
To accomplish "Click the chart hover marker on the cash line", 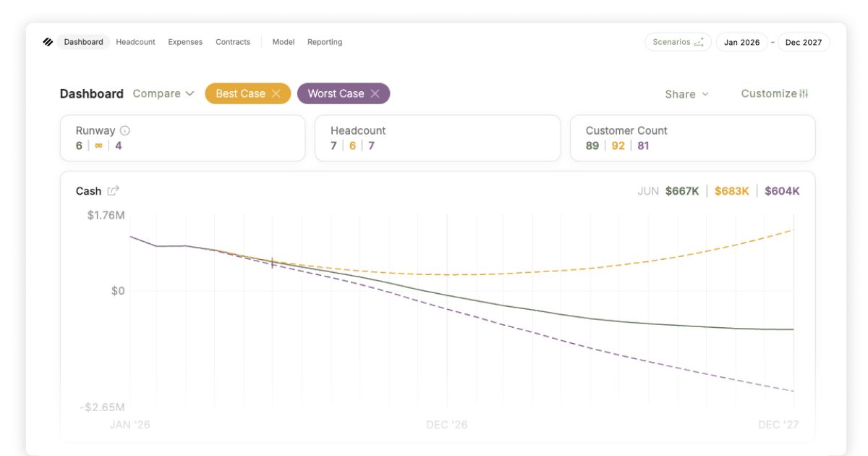I will (x=273, y=263).
